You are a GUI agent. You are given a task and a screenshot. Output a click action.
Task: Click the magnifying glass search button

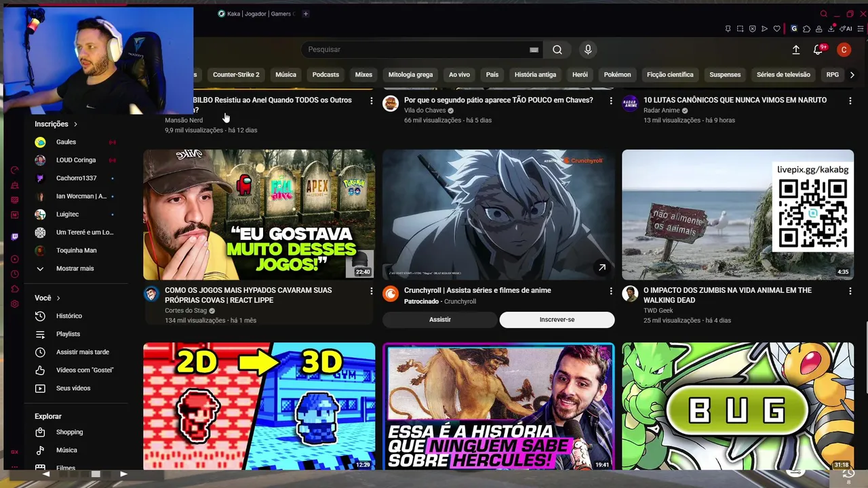coord(557,49)
